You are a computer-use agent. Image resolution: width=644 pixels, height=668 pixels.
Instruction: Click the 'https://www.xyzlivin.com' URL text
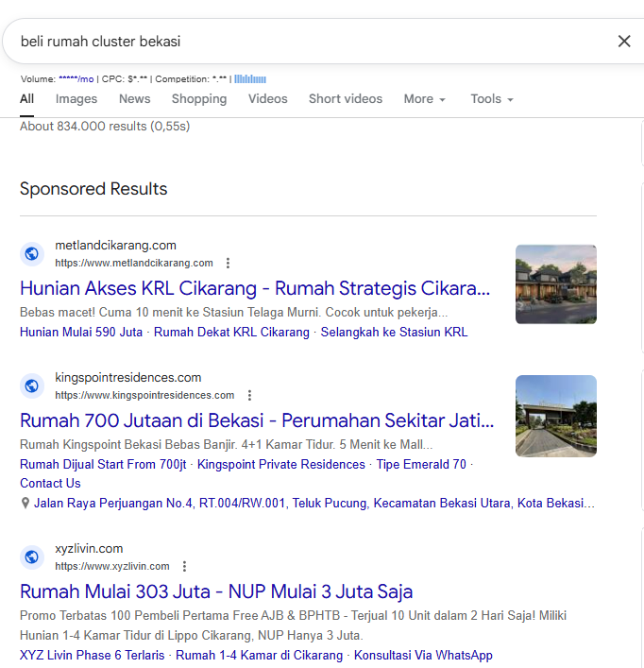[x=112, y=566]
